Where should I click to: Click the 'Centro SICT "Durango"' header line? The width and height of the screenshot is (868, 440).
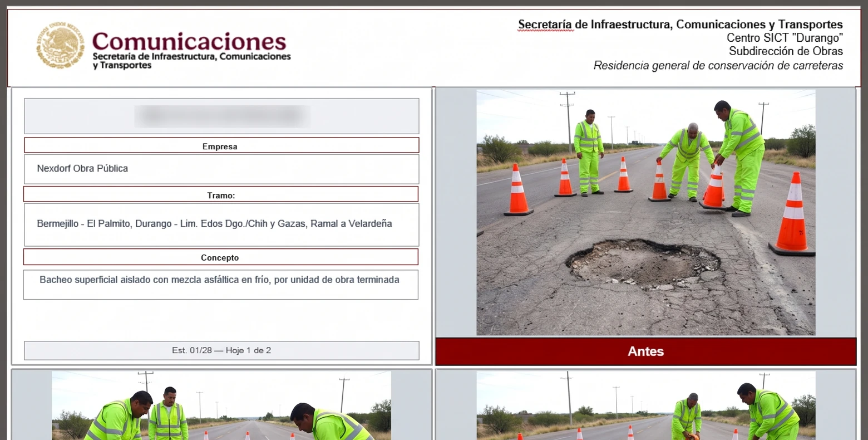coord(785,38)
